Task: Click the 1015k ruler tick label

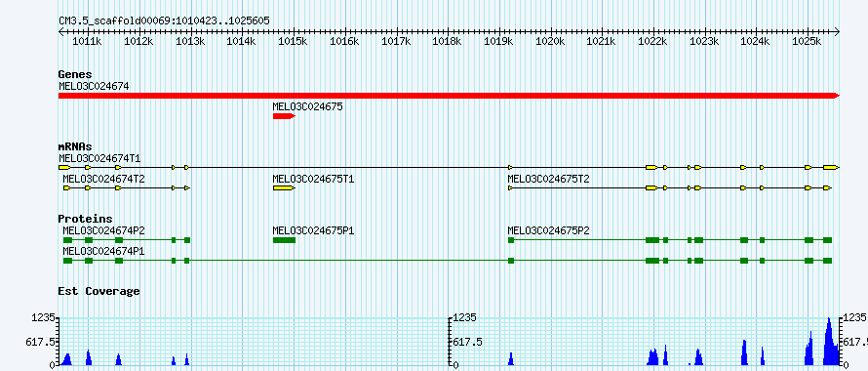Action: [294, 42]
